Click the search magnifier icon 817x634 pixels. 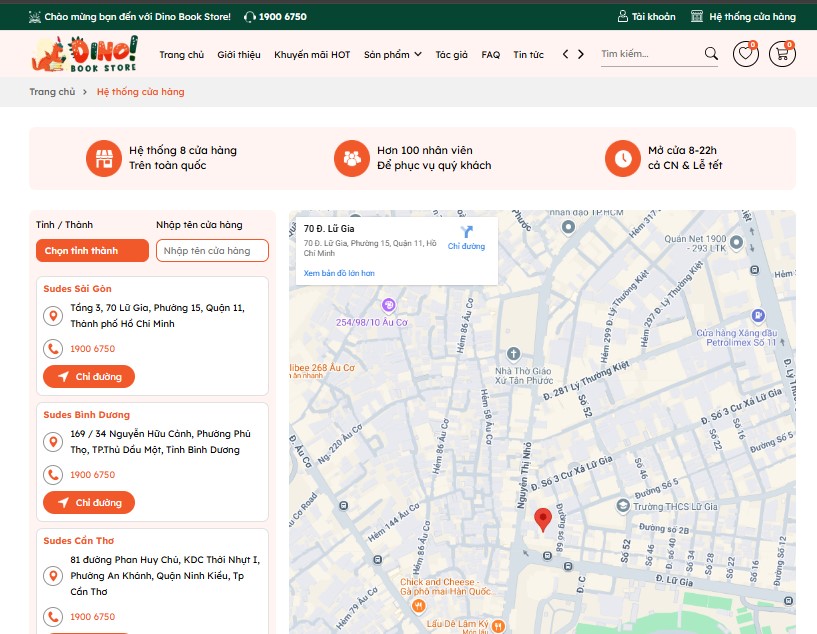711,53
